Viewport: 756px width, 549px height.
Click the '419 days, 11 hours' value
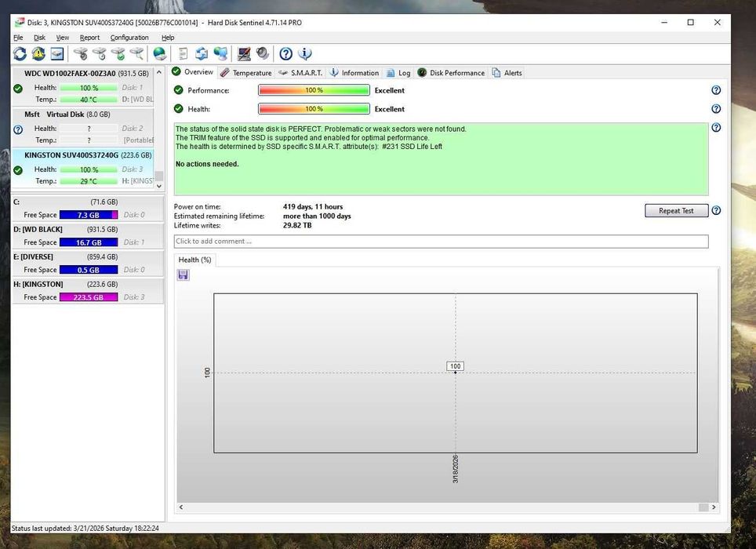313,207
